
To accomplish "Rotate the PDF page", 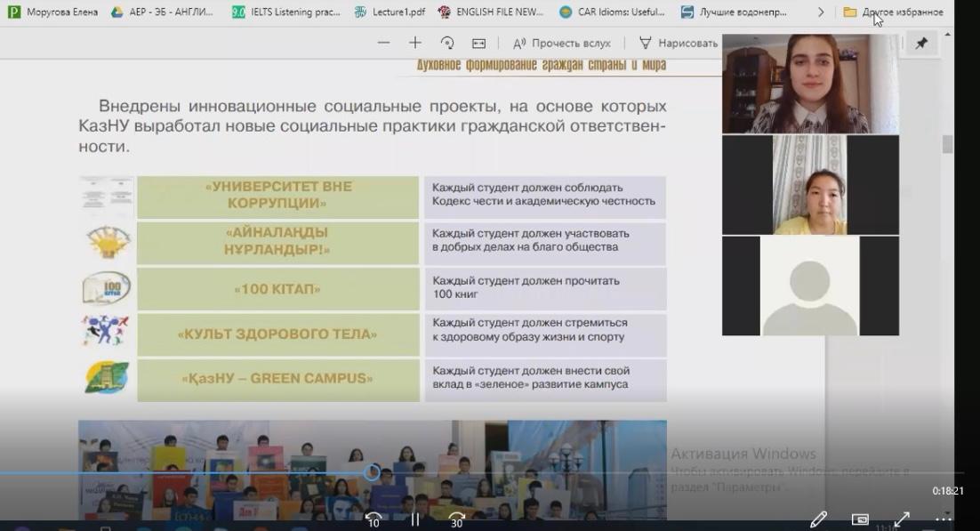I will point(447,43).
